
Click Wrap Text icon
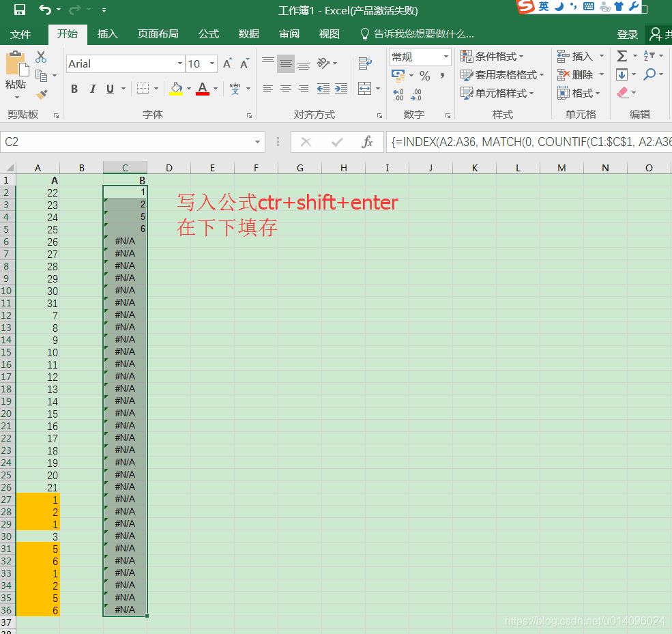365,63
